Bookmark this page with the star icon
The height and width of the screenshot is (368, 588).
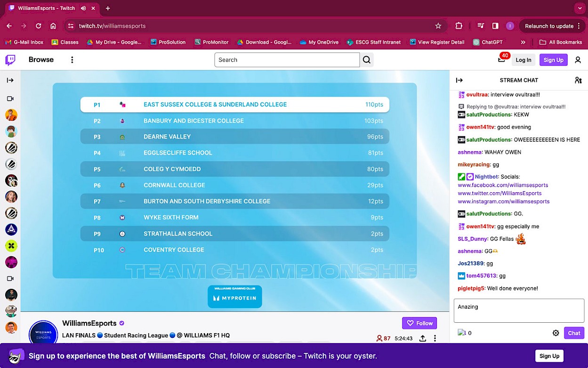[438, 26]
